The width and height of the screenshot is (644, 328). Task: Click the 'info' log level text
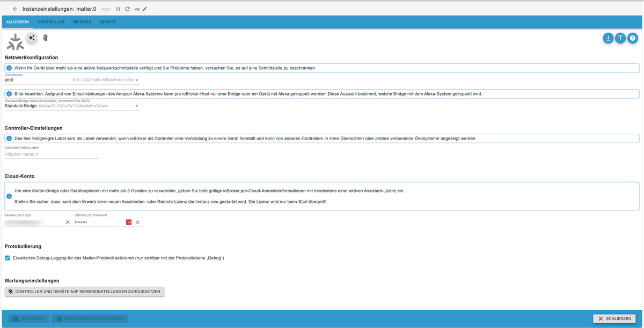tap(137, 9)
